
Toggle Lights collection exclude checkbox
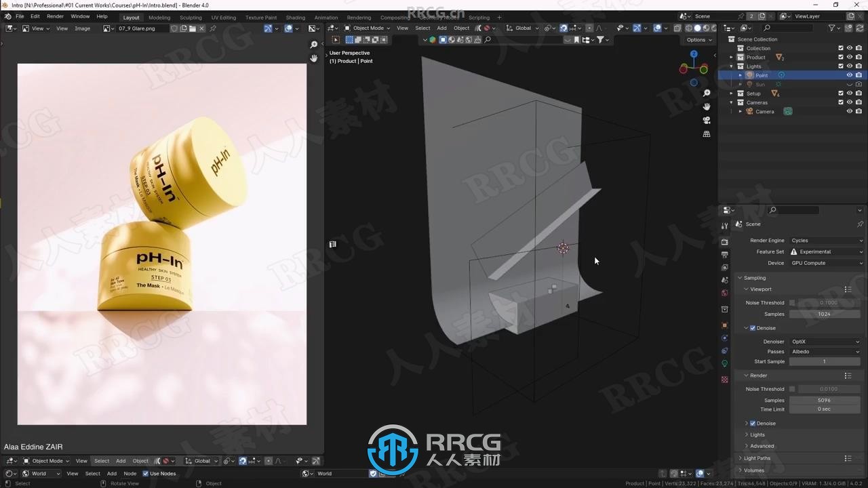tap(841, 66)
